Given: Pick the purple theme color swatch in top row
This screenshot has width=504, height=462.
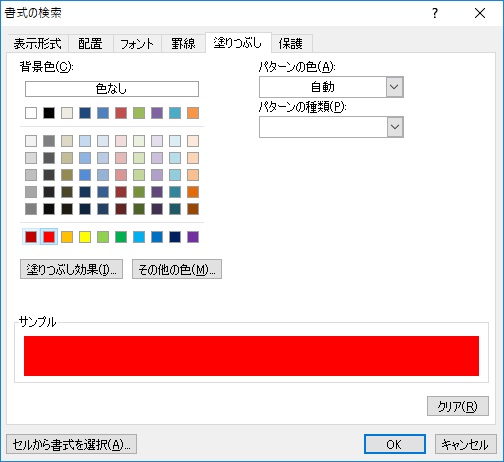Looking at the screenshot, I should [157, 113].
